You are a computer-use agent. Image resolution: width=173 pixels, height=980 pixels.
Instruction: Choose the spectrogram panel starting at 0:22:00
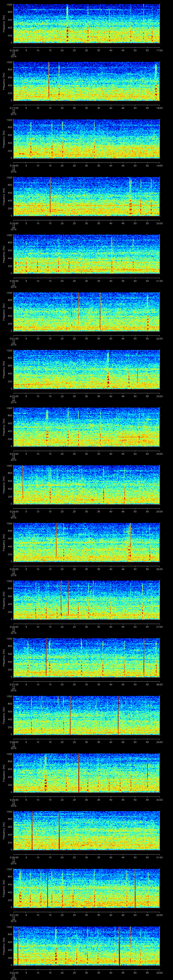click(x=87, y=369)
